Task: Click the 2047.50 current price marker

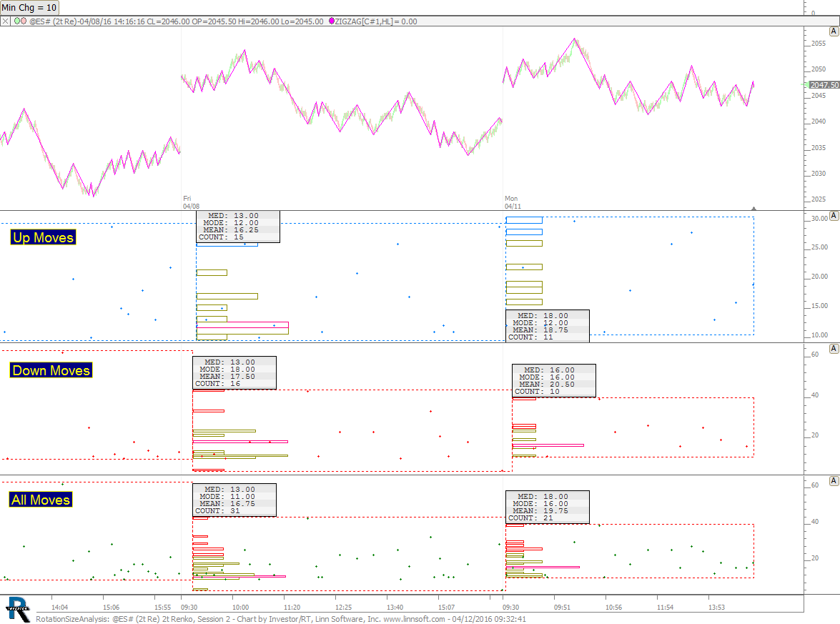Action: pyautogui.click(x=824, y=85)
